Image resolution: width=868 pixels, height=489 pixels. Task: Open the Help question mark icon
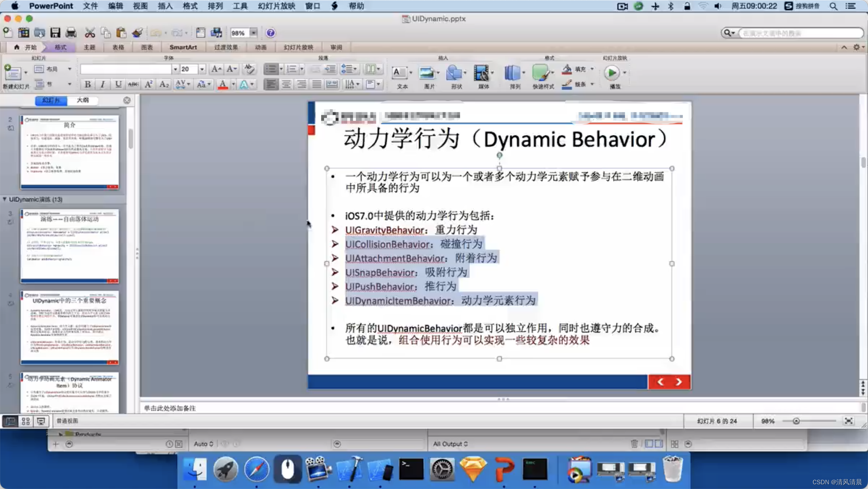(x=270, y=33)
